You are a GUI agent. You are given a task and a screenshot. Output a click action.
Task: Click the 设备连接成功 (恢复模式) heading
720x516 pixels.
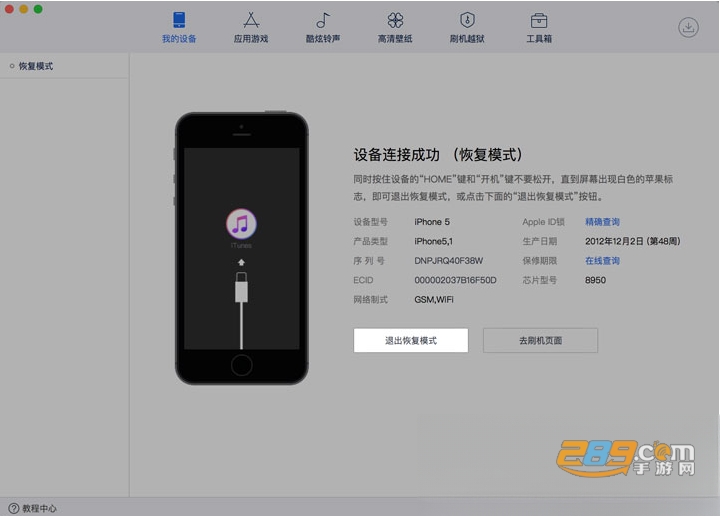point(438,155)
